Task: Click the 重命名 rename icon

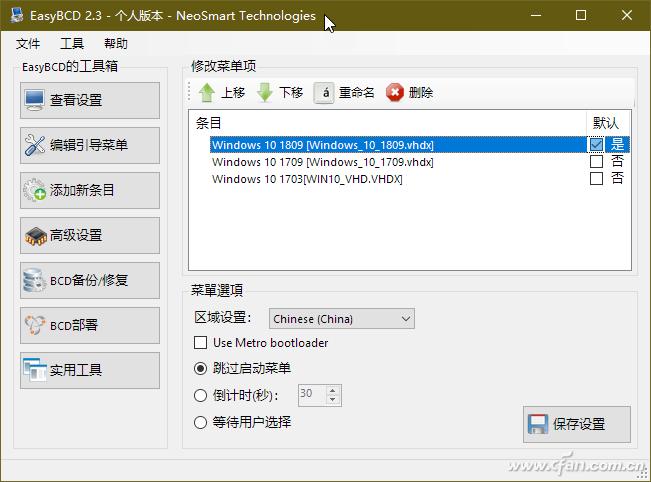Action: tap(324, 92)
